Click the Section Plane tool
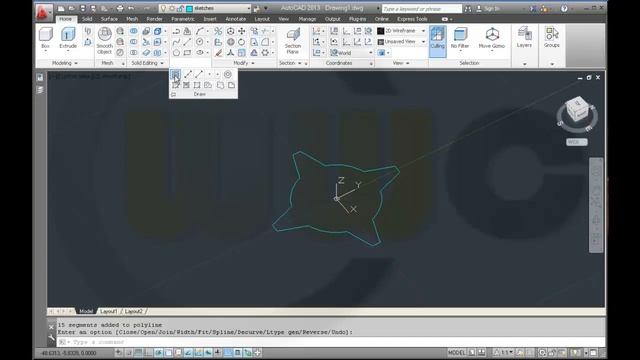 (293, 41)
